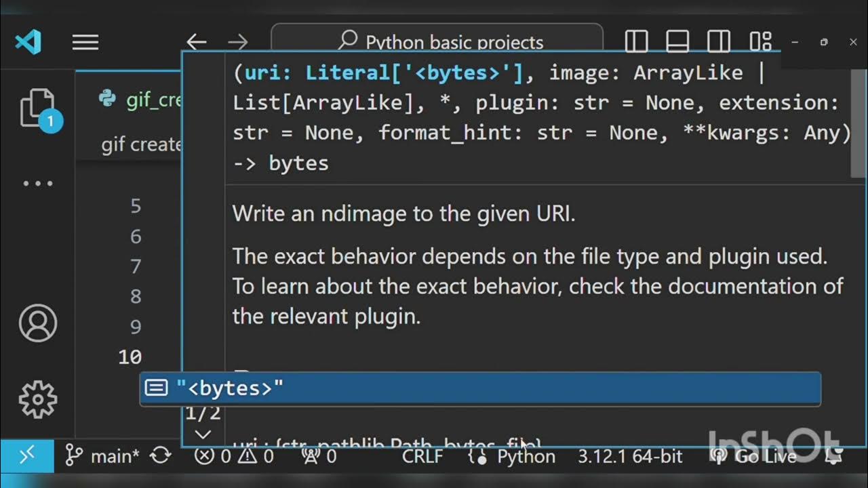Image resolution: width=868 pixels, height=488 pixels.
Task: Synchronize changes in the status bar
Action: (161, 456)
